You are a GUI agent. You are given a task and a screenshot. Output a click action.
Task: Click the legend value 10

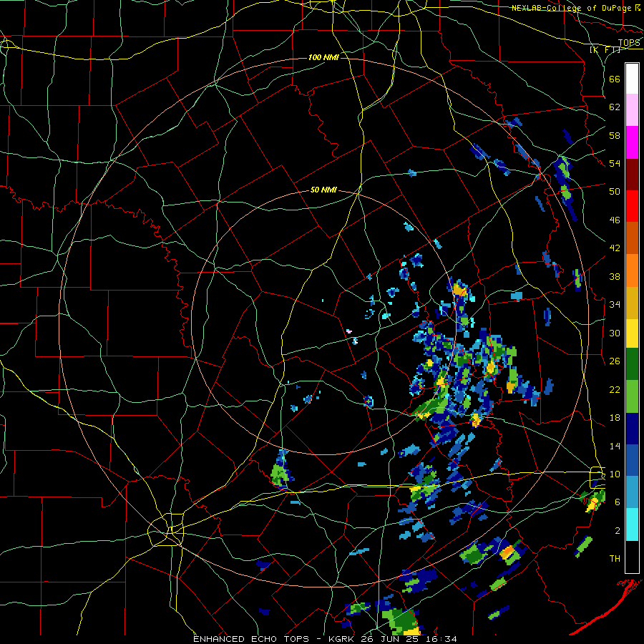[615, 474]
